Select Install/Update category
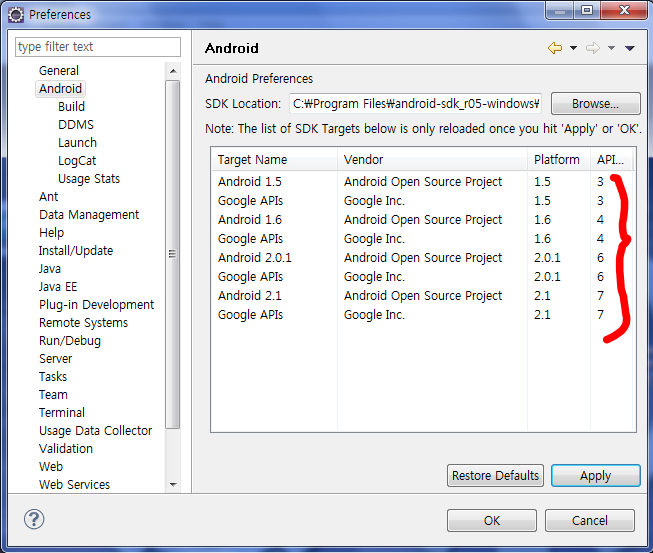 coord(76,251)
